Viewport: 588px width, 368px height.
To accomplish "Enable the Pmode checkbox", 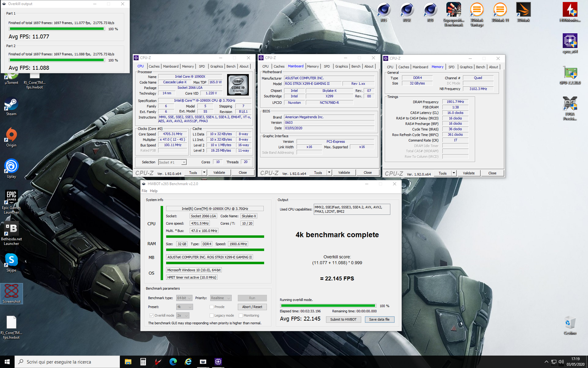I will 212,307.
